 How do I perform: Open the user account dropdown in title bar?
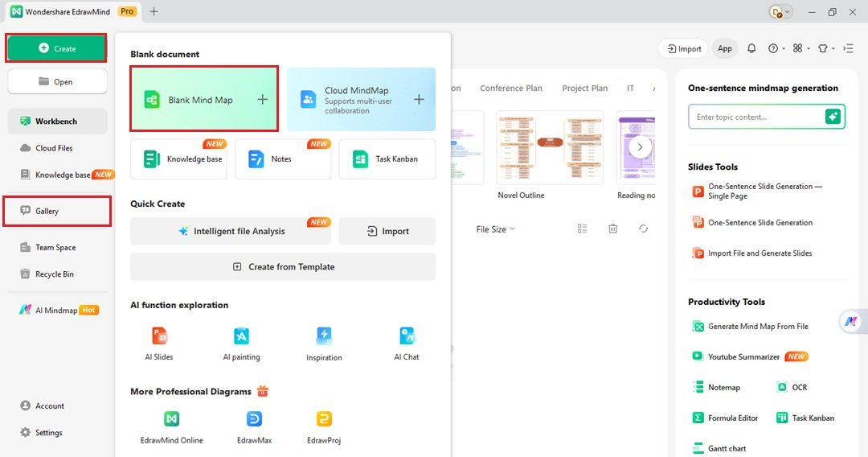pyautogui.click(x=781, y=11)
